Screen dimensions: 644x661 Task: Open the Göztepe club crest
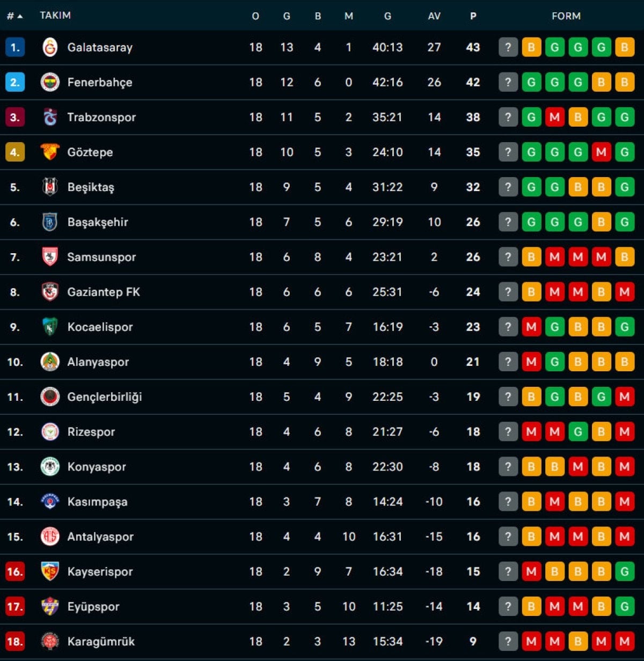pyautogui.click(x=50, y=152)
